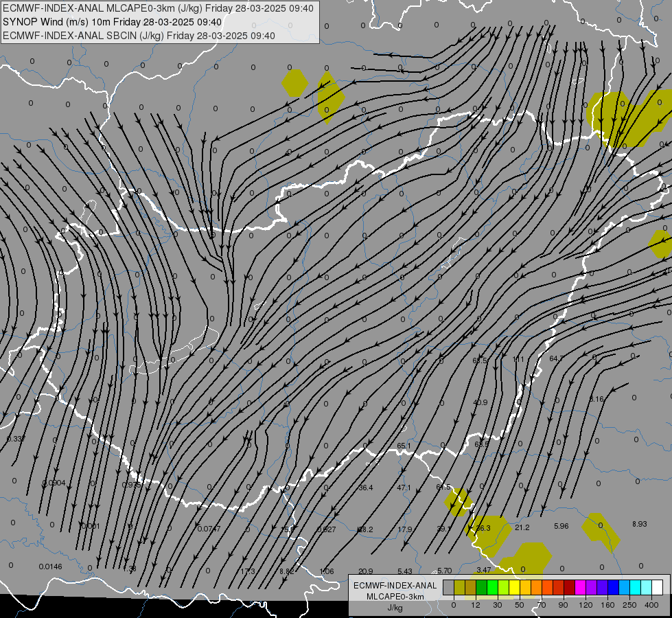Click the 65.1 value on the map
672x618 pixels.
pos(404,446)
